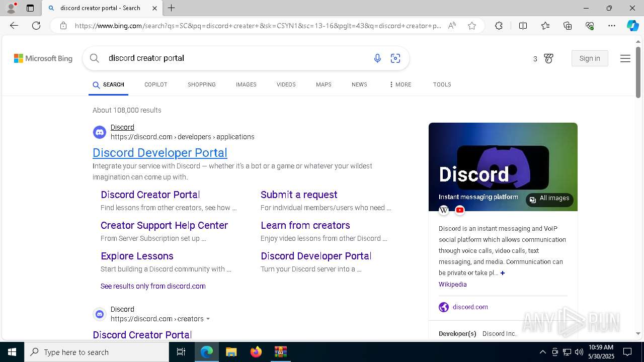Screen dimensions: 644x362
Task: Open Copilot sidebar icon
Action: (632, 26)
